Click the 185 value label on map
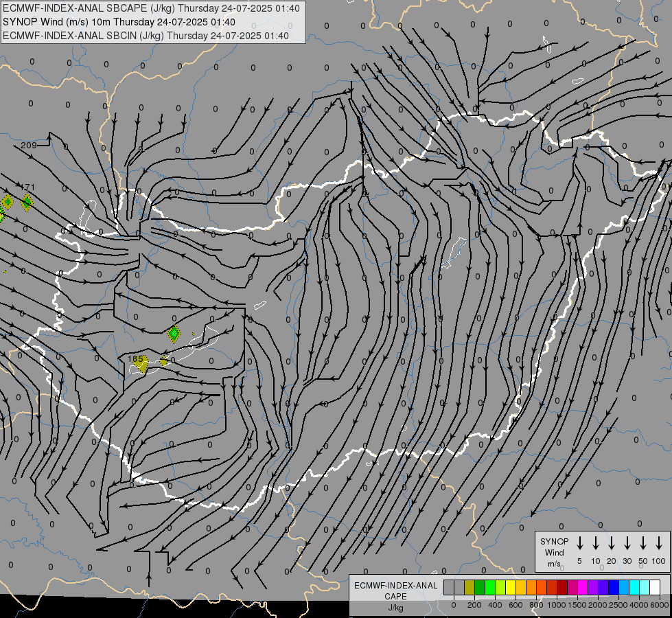672x618 pixels. pyautogui.click(x=135, y=358)
